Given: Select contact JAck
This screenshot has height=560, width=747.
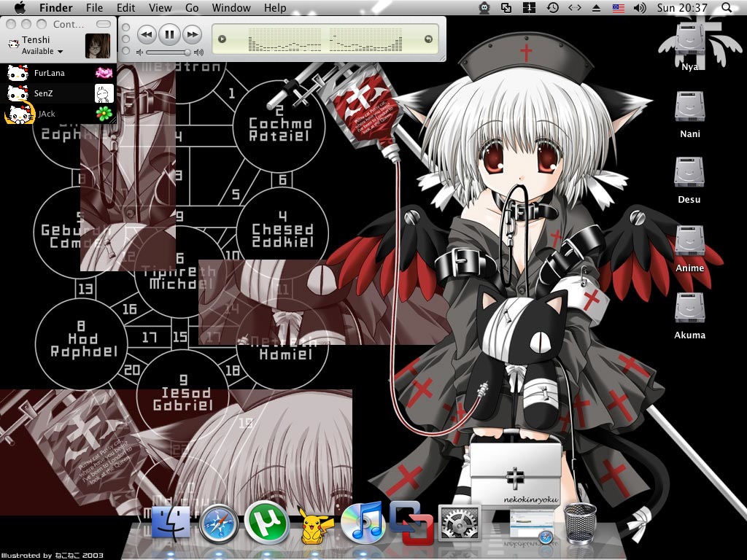Looking at the screenshot, I should tap(58, 114).
